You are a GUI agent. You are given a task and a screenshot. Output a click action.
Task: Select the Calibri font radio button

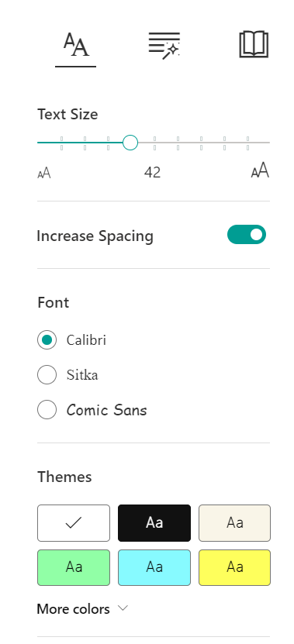[47, 340]
